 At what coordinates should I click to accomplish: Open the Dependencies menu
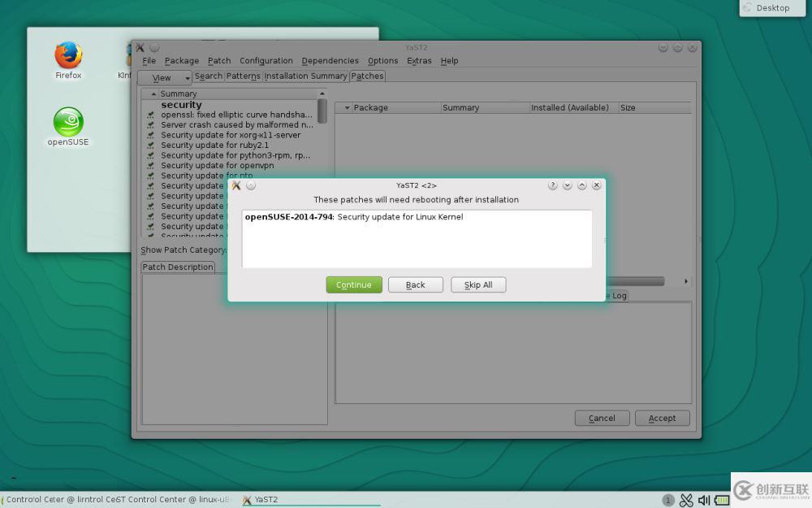coord(330,61)
